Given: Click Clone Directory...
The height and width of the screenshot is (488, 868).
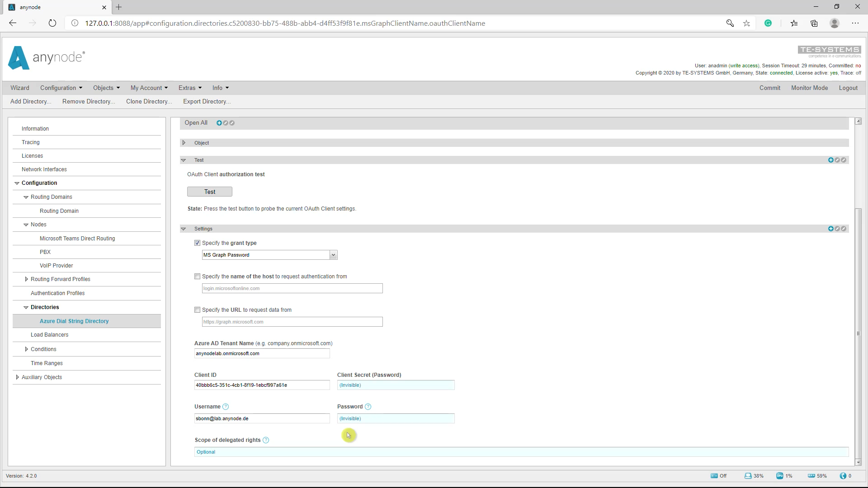Looking at the screenshot, I should [x=149, y=101].
